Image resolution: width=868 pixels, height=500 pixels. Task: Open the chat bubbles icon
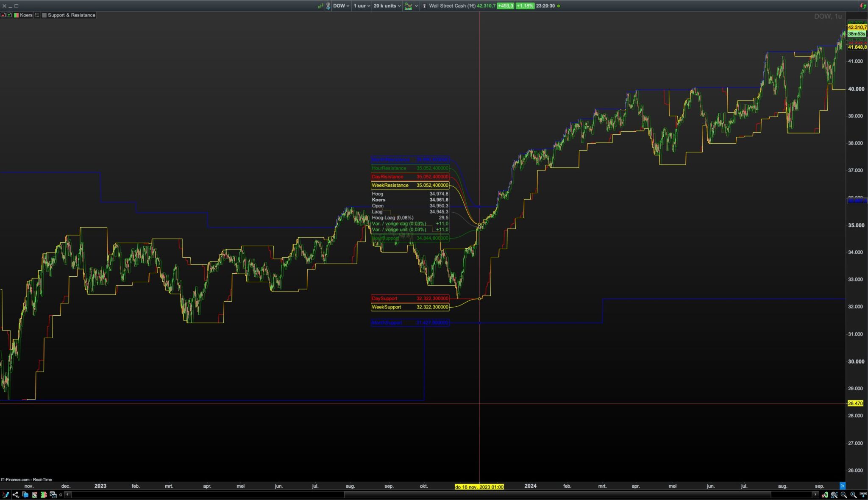pos(25,495)
